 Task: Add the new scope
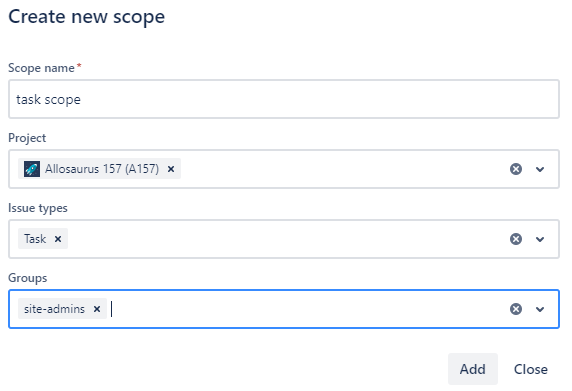tap(472, 369)
